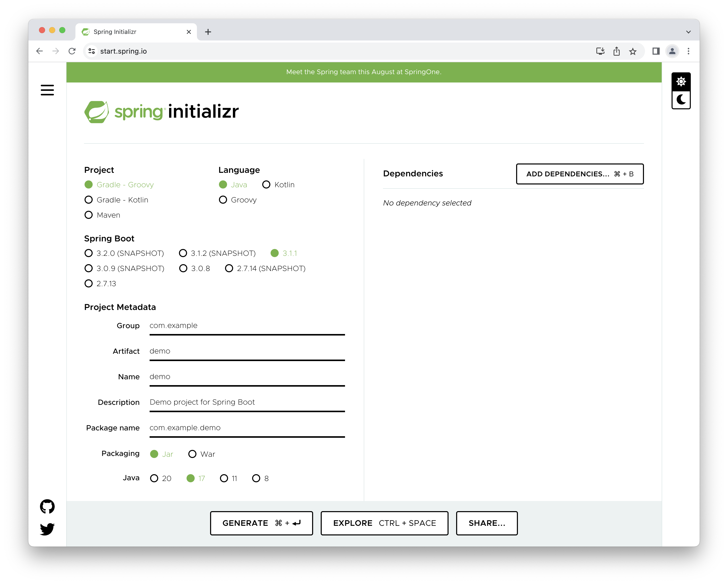Share this page icon in address bar

tap(617, 51)
